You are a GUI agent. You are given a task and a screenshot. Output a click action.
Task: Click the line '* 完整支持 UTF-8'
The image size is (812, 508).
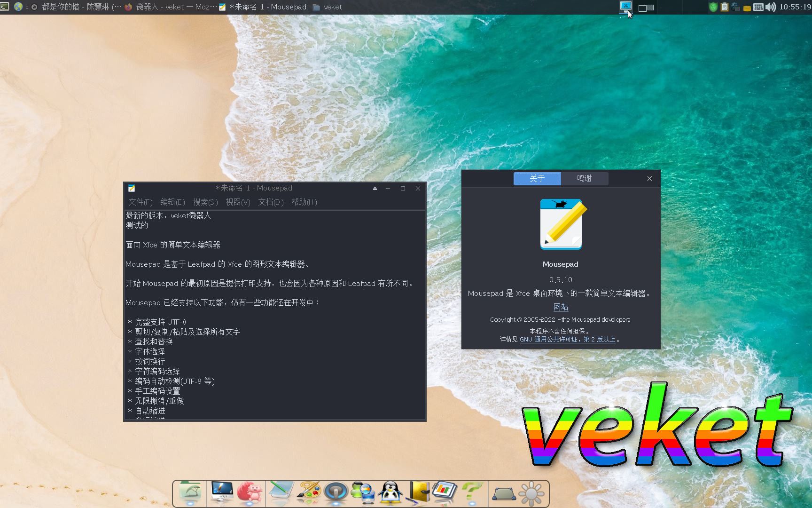pyautogui.click(x=157, y=322)
